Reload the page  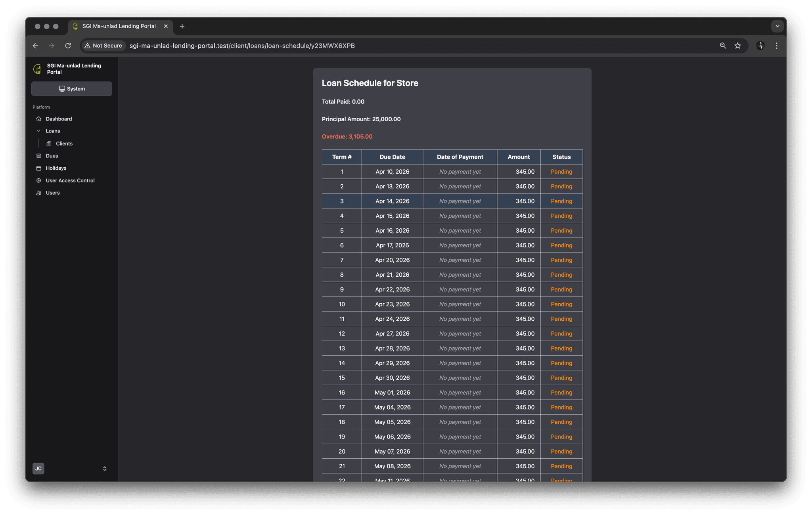(68, 46)
